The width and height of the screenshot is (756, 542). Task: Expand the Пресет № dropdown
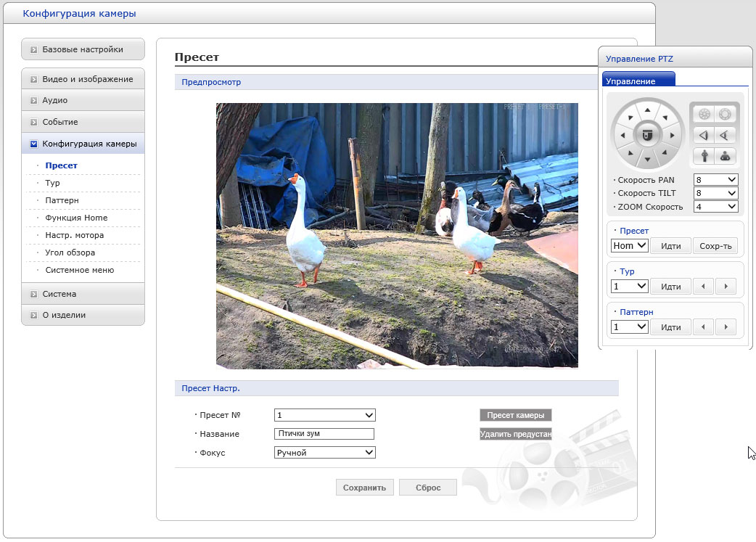pos(324,415)
